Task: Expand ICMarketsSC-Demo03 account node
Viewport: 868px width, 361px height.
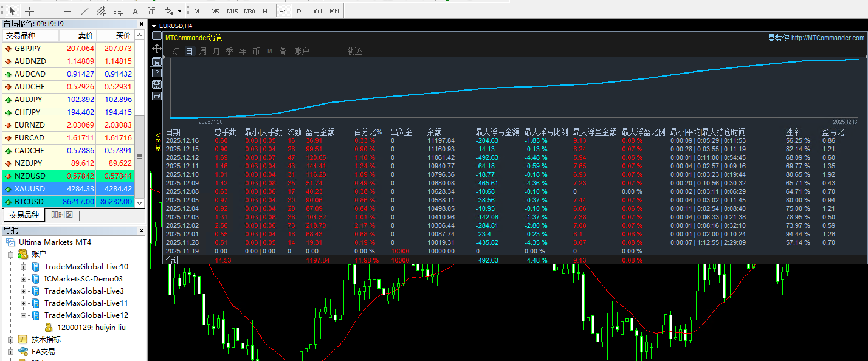Action: [x=24, y=278]
